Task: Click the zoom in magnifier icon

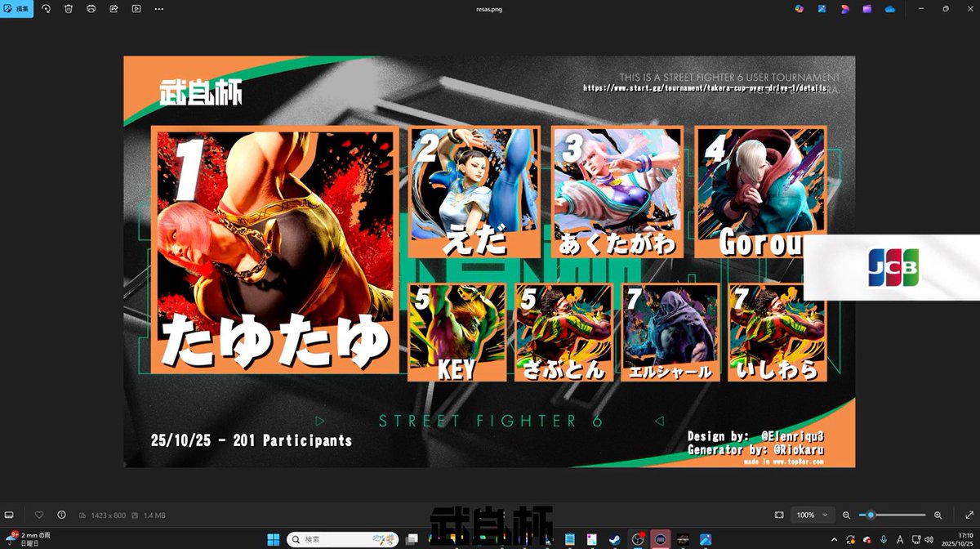Action: click(x=938, y=515)
